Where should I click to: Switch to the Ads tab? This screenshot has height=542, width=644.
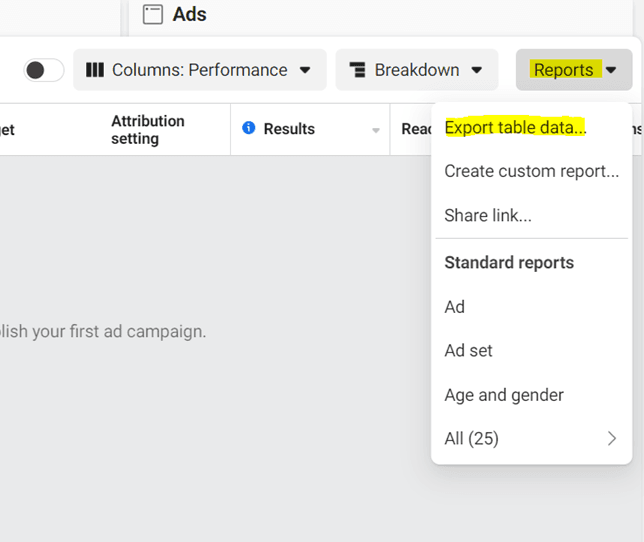189,15
